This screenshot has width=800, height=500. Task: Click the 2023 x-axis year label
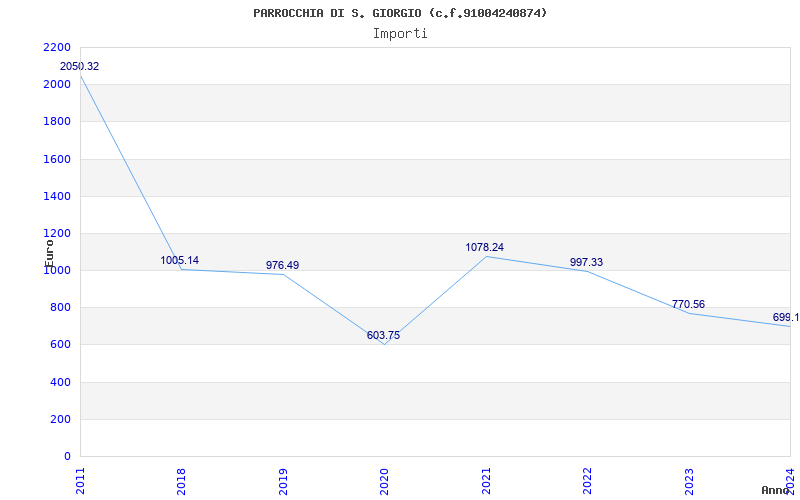689,481
